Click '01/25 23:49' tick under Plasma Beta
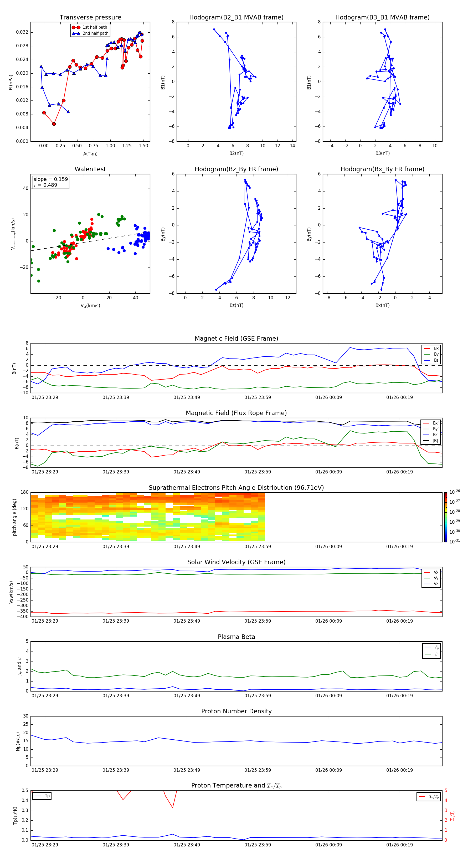 (187, 695)
